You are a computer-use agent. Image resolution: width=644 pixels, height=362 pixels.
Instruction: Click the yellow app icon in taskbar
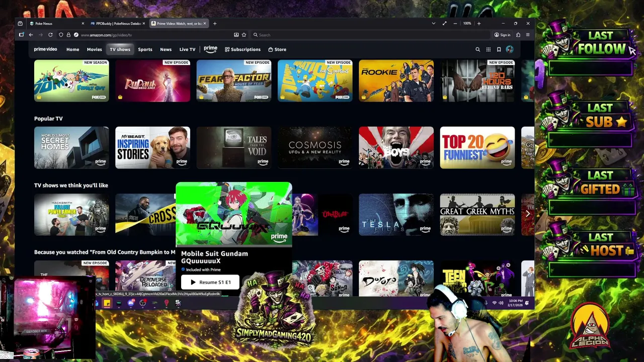click(x=107, y=303)
